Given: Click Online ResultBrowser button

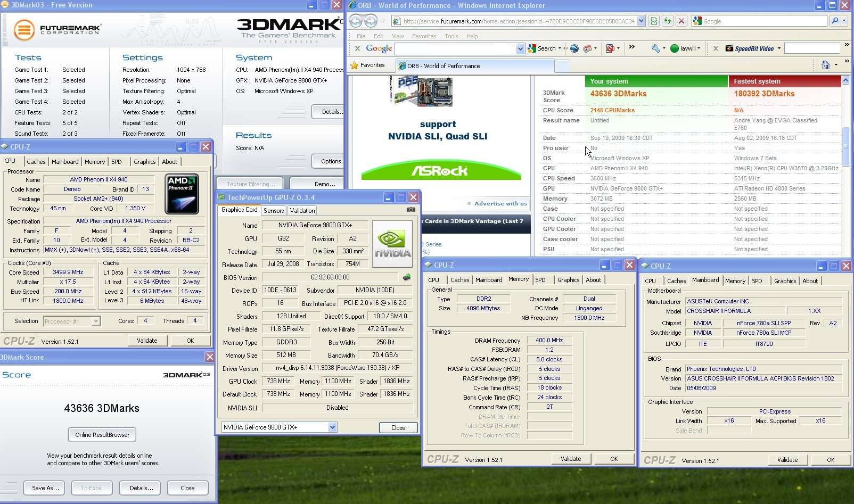Looking at the screenshot, I should [x=102, y=435].
